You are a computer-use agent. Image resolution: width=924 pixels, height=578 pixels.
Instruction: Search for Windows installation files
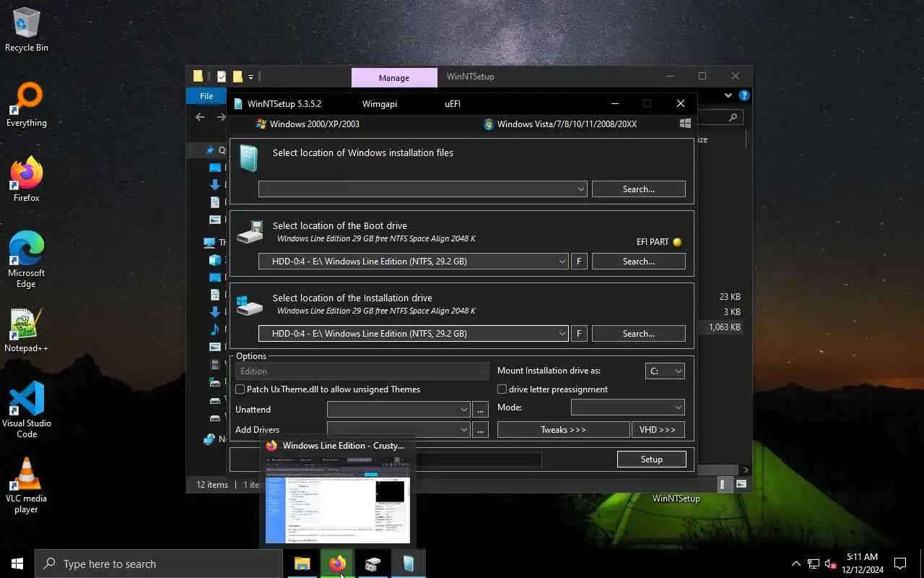click(638, 189)
